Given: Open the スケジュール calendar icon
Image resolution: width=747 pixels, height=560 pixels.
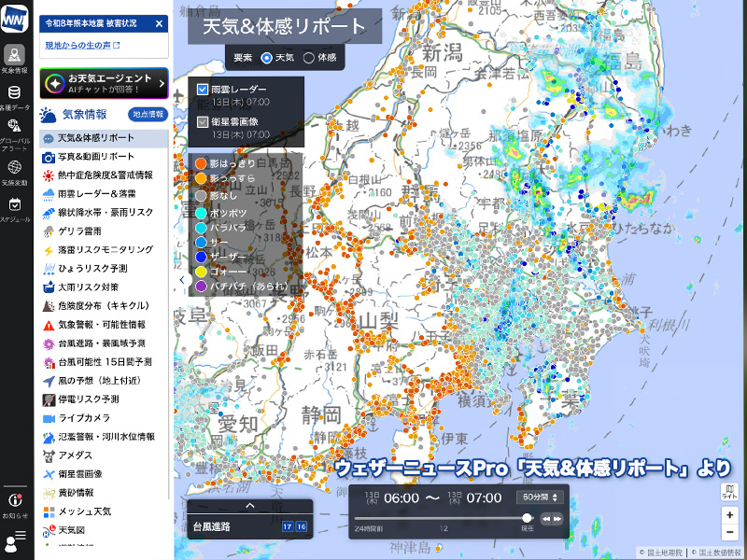Looking at the screenshot, I should [x=14, y=204].
